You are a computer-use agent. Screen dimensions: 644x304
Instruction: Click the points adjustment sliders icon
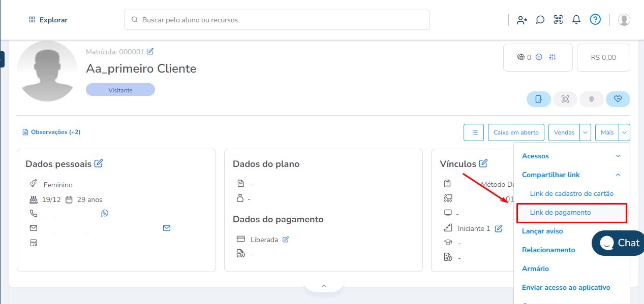coord(553,57)
